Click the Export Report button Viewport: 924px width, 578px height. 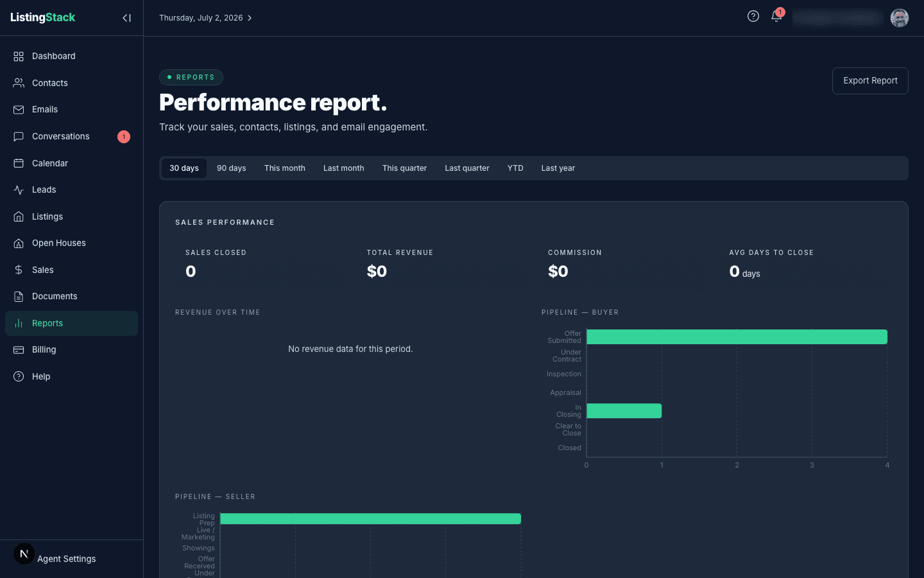(x=870, y=81)
